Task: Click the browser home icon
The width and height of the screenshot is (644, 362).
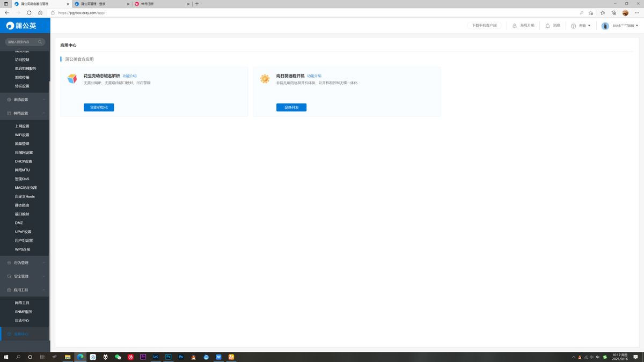Action: point(40,12)
